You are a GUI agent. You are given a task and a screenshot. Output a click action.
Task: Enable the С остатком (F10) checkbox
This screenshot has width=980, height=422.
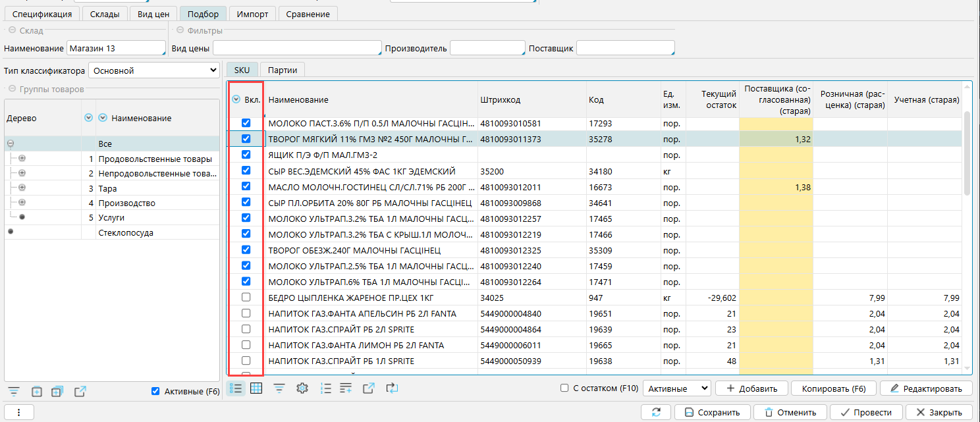click(564, 388)
